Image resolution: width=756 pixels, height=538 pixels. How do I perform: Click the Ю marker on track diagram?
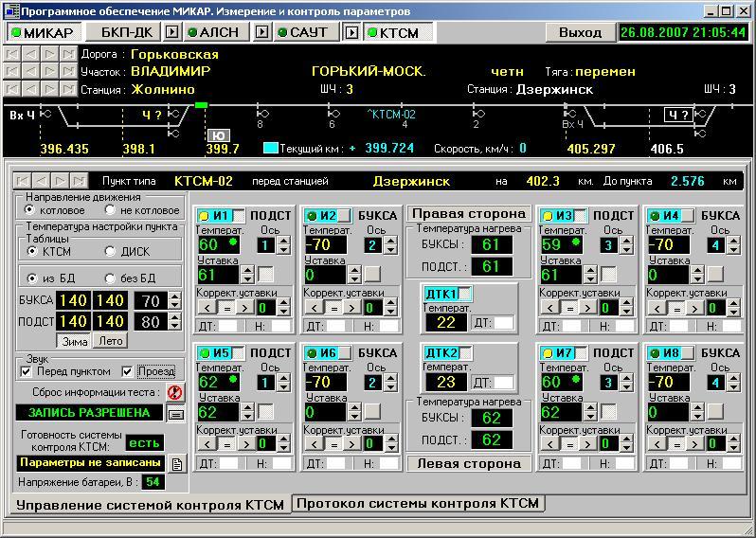pos(219,134)
